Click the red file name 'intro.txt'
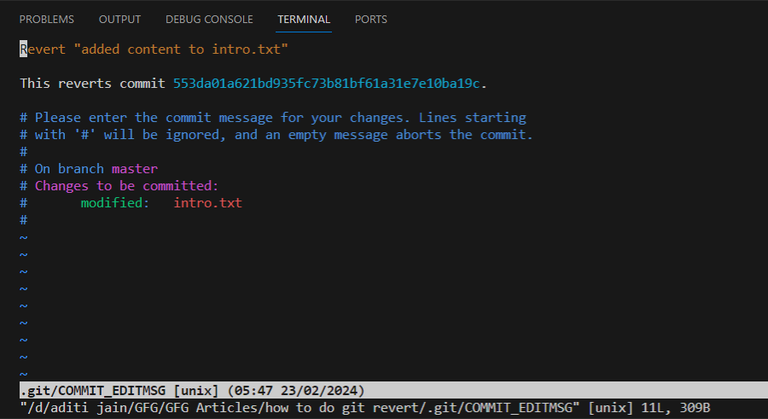Viewport: 768px width, 419px height. coord(208,203)
